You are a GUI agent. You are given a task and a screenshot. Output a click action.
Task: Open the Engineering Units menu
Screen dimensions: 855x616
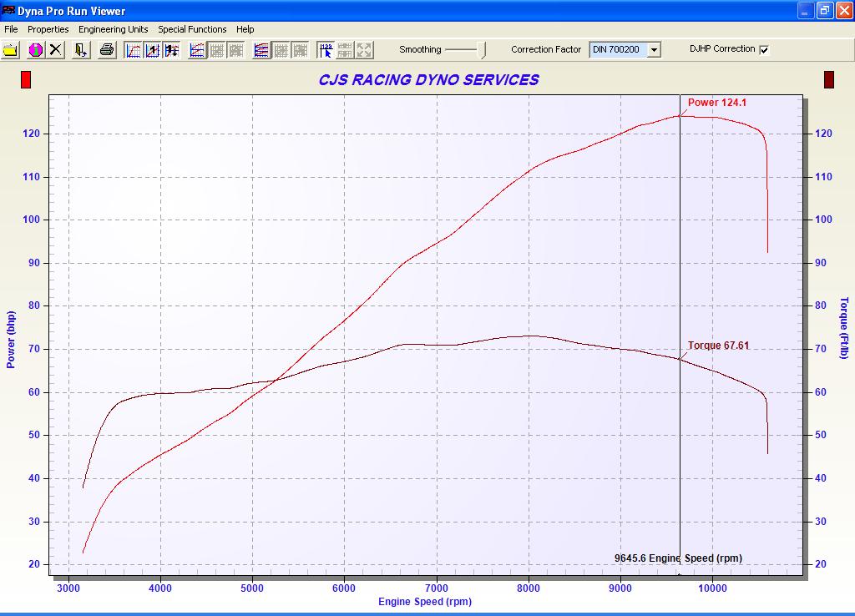113,29
